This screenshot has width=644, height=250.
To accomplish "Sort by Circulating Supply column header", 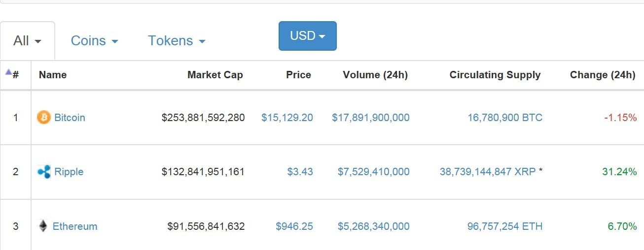I will tap(495, 75).
